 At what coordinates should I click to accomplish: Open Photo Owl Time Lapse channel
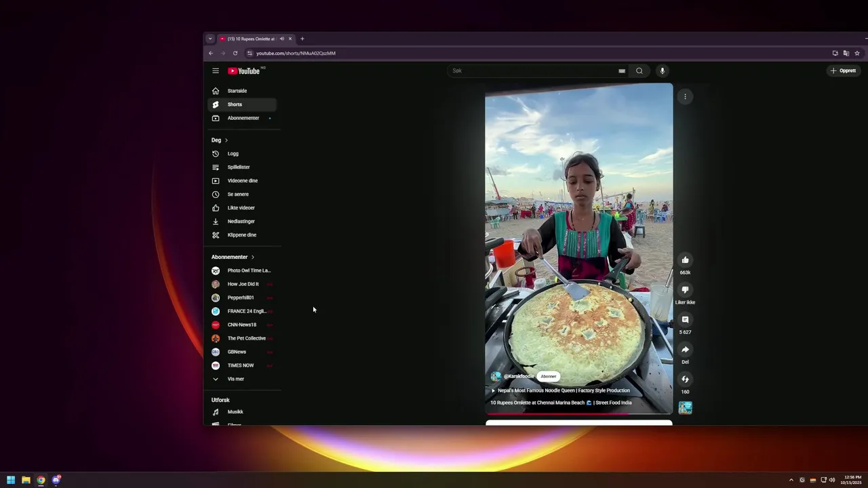click(242, 270)
